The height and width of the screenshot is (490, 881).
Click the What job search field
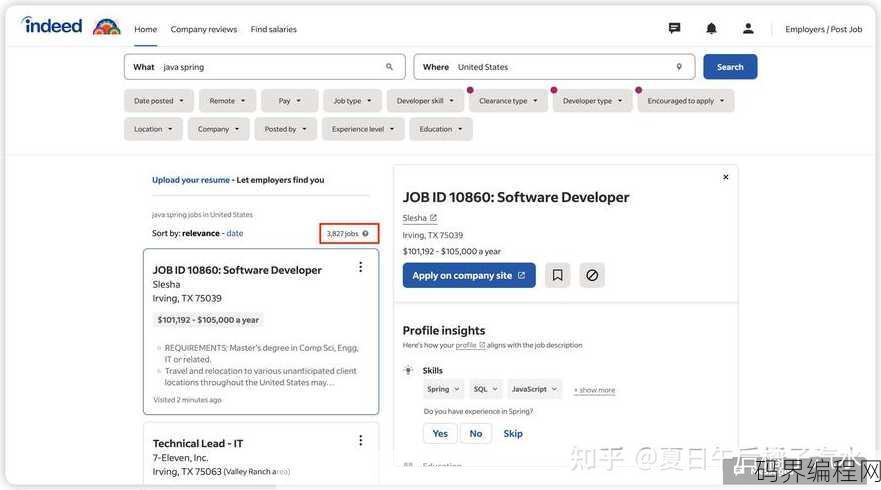[x=265, y=67]
